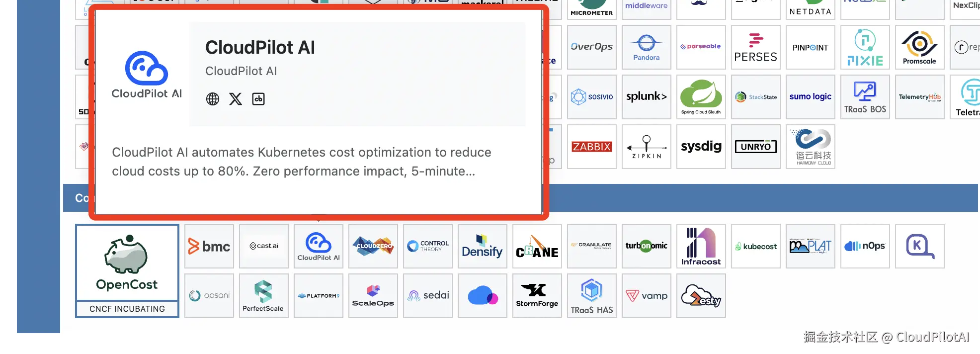Select the nOps logo card
Image resolution: width=980 pixels, height=354 pixels.
pyautogui.click(x=865, y=246)
